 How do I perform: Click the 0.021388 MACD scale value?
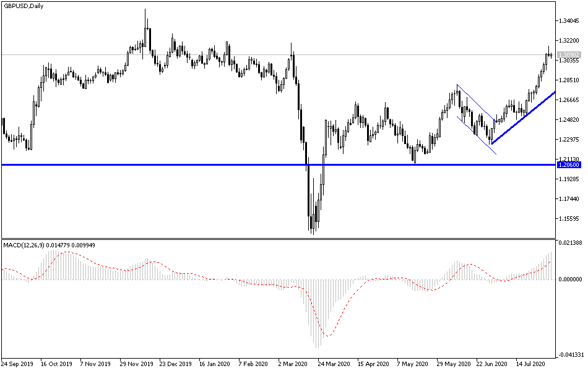pos(569,243)
